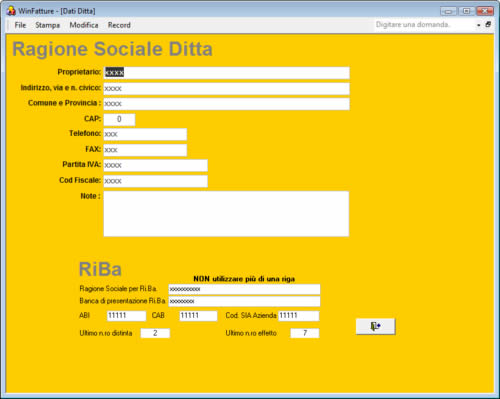
Task: Open the Stampa menu
Action: tap(48, 25)
